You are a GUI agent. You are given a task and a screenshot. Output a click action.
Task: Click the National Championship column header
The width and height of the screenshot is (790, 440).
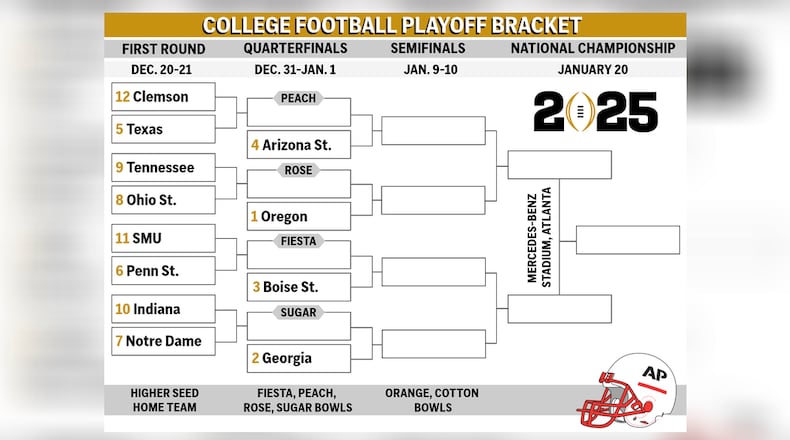coord(592,49)
